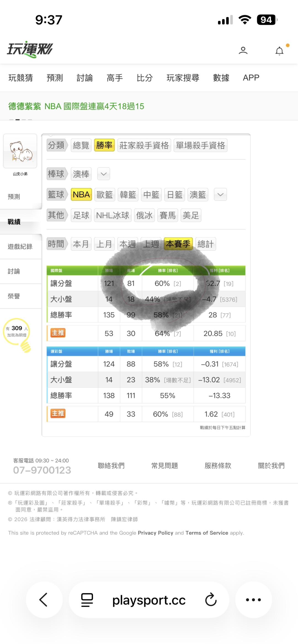This screenshot has height=644, width=298.
Task: Tap the 07-9700123 support phone number
Action: pyautogui.click(x=42, y=470)
